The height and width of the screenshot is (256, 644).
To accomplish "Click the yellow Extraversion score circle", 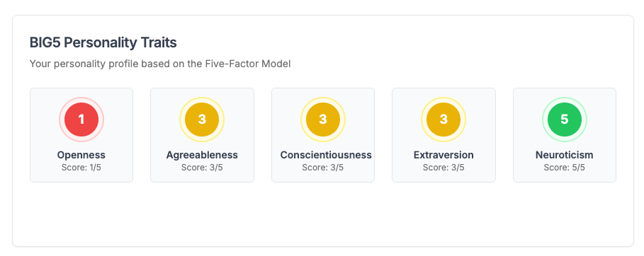I will point(444,120).
